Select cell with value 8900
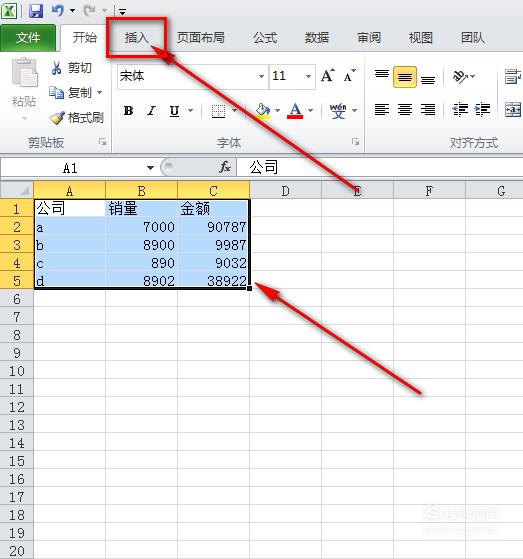 [141, 245]
